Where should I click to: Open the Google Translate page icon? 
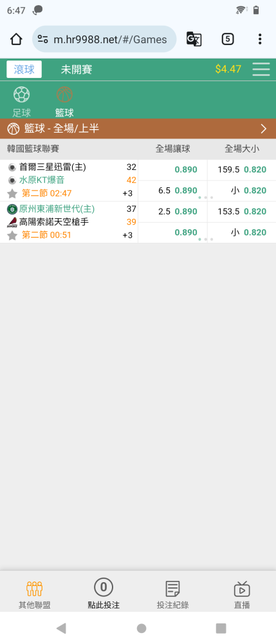coord(194,39)
